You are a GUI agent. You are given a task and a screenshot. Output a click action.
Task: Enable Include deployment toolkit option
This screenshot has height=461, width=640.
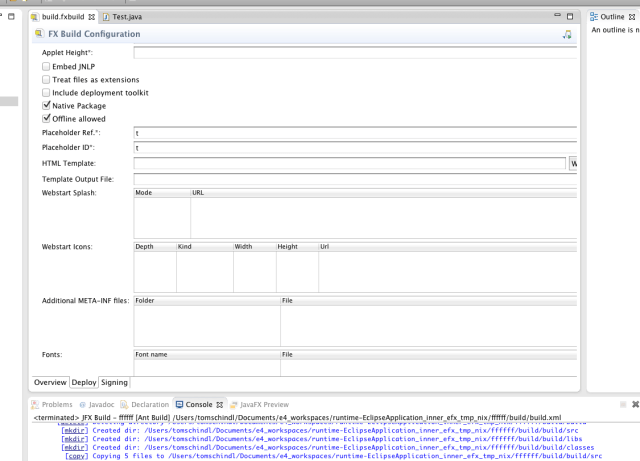pos(46,92)
